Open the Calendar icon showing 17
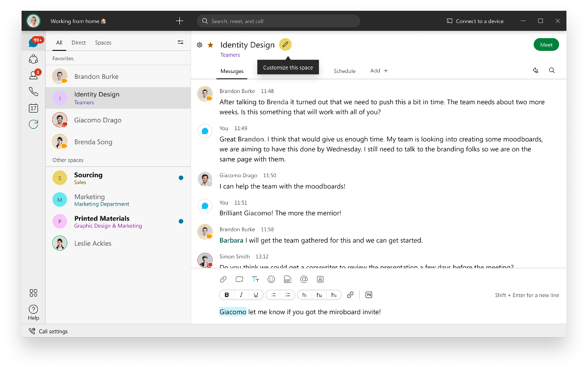Viewport: 588px width, 370px height. [x=33, y=108]
